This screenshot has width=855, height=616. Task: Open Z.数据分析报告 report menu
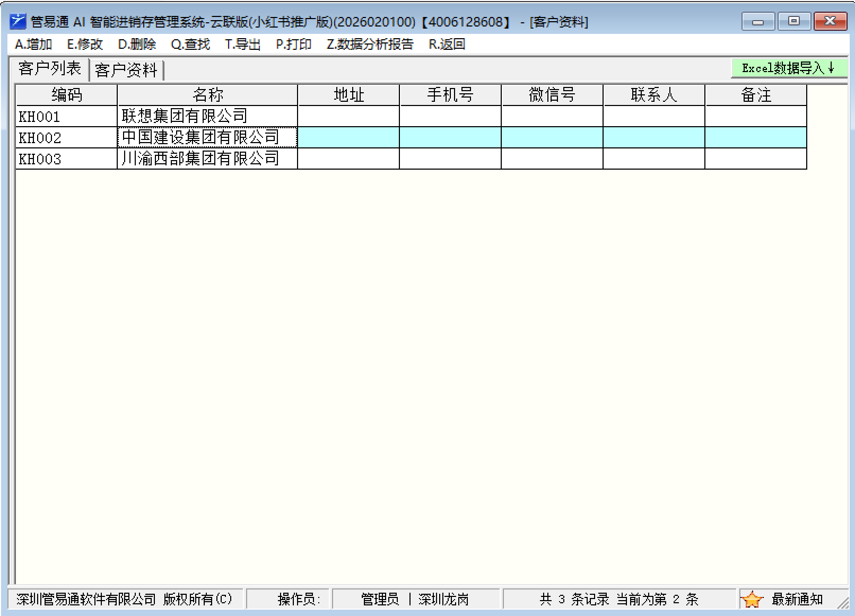click(x=370, y=45)
